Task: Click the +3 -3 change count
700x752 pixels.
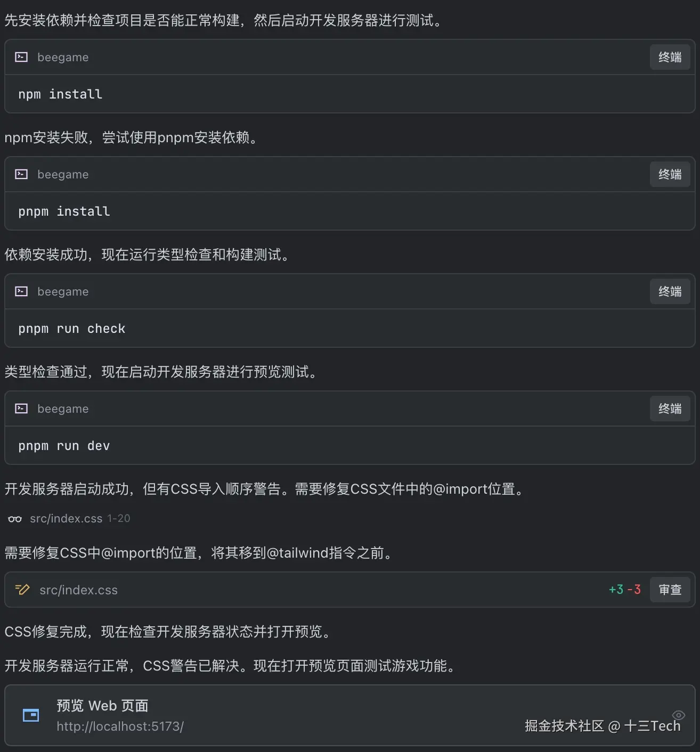Action: (x=624, y=590)
